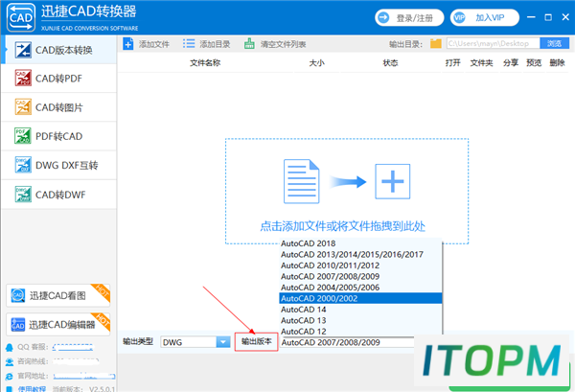Click the 添加文件 label
575x392 pixels.
154,44
